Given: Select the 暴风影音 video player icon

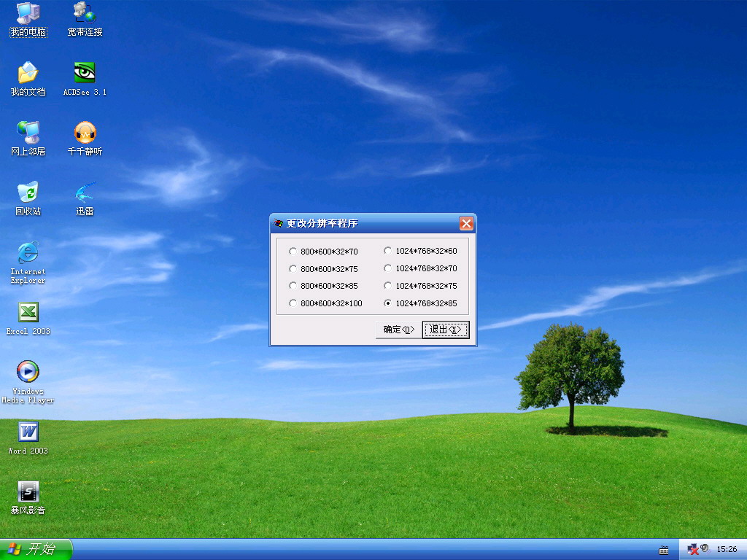Looking at the screenshot, I should tap(28, 497).
